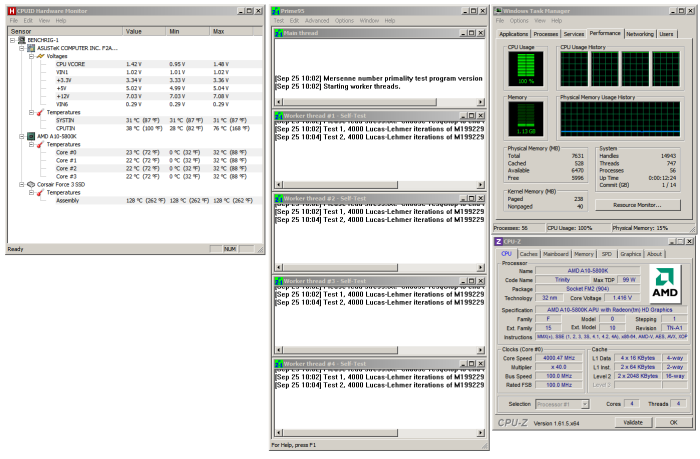Collapse the Voltages section in Hardware Monitor

pos(31,55)
